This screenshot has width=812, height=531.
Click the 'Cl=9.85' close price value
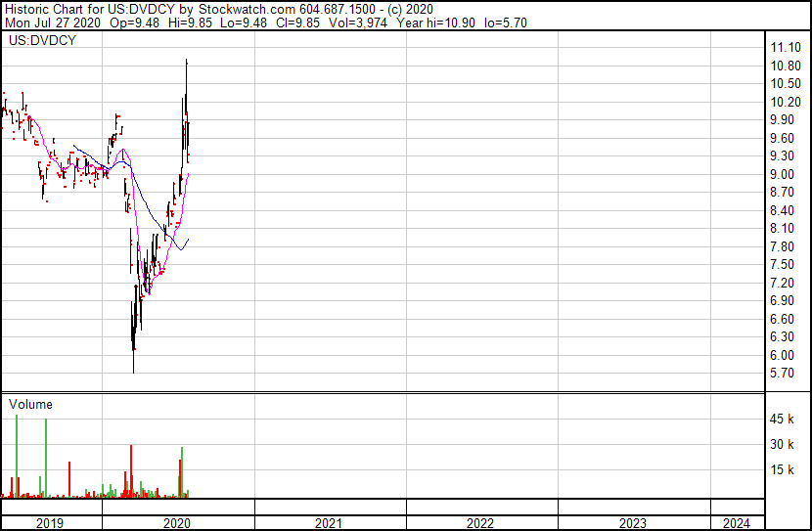pyautogui.click(x=297, y=22)
